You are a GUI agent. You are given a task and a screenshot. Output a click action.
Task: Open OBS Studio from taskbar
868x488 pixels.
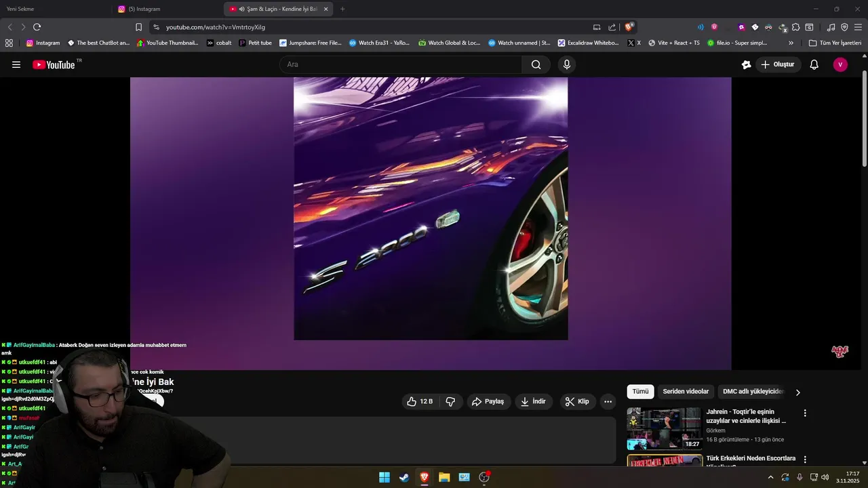point(484,477)
